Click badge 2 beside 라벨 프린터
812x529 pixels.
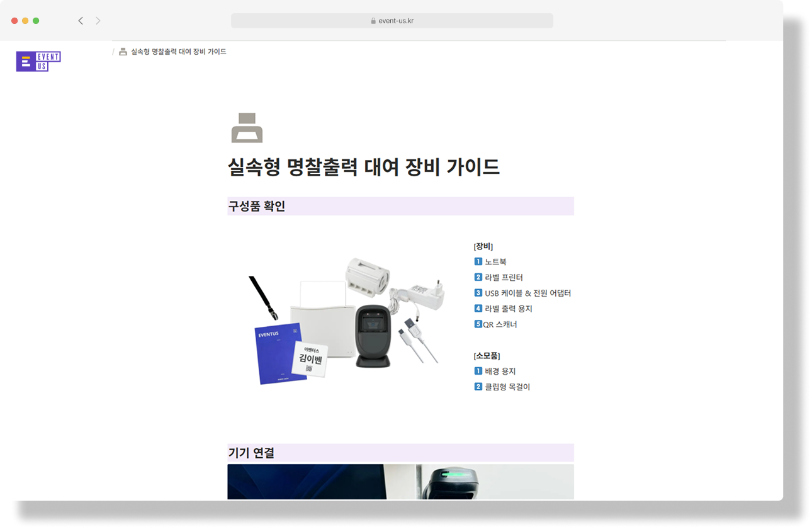[x=478, y=277]
